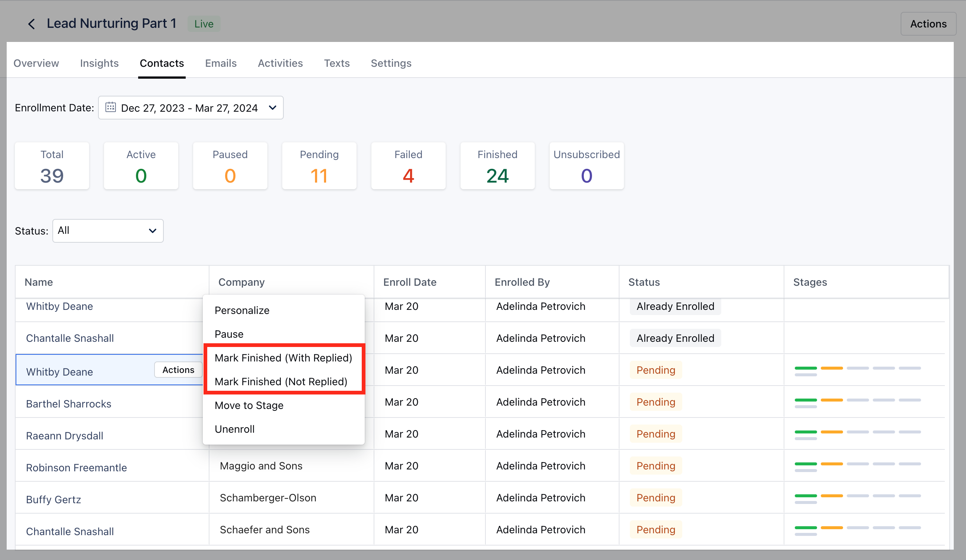
Task: Switch to the Overview tab
Action: point(36,63)
